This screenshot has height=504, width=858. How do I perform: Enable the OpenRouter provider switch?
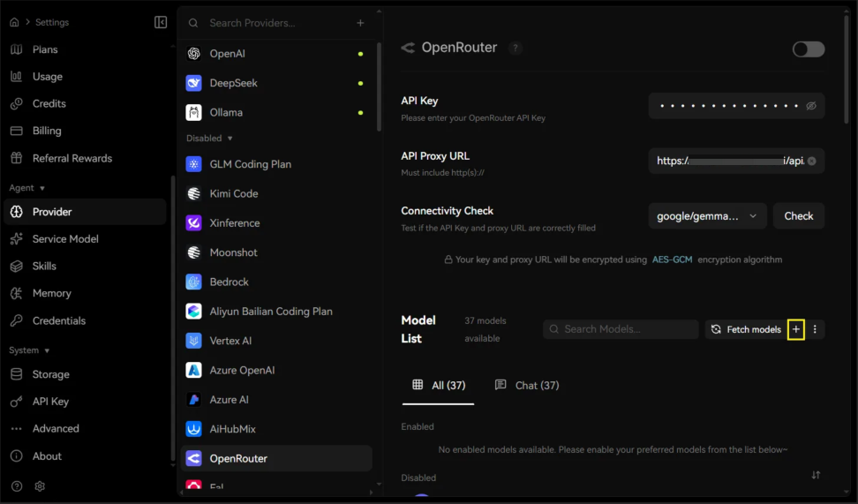[809, 49]
